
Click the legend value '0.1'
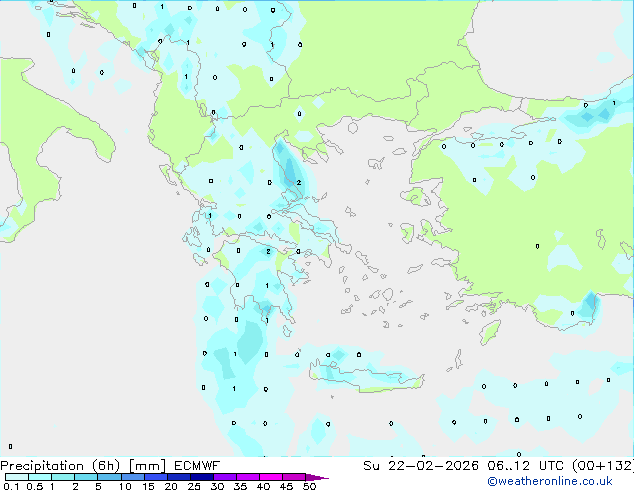11,486
